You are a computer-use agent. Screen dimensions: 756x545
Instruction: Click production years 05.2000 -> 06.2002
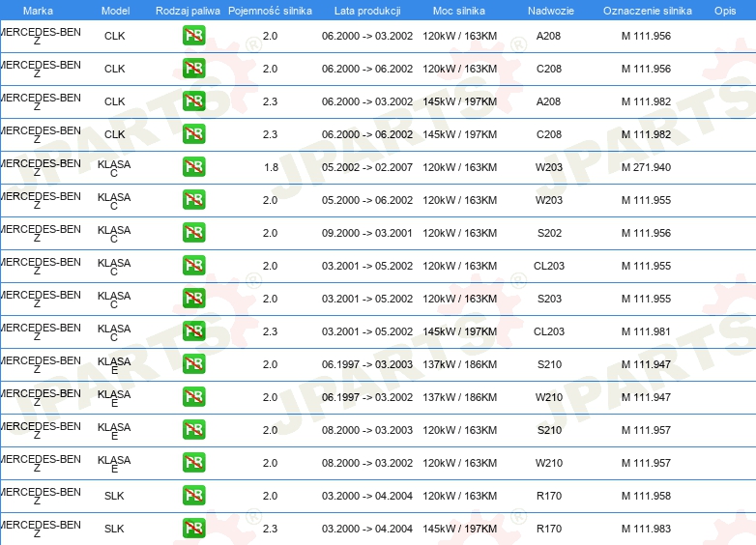(367, 200)
